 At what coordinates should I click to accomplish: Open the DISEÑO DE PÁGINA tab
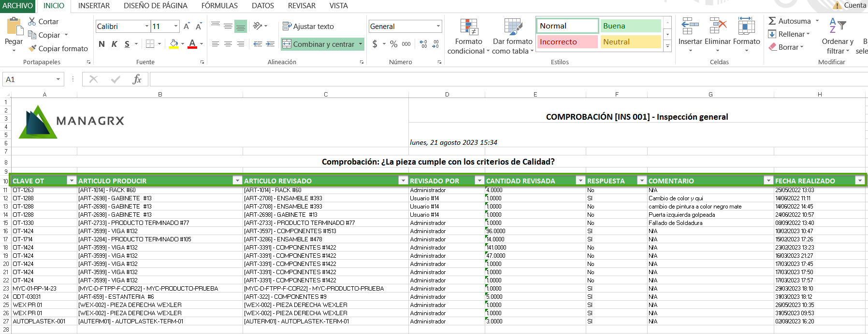pyautogui.click(x=155, y=6)
